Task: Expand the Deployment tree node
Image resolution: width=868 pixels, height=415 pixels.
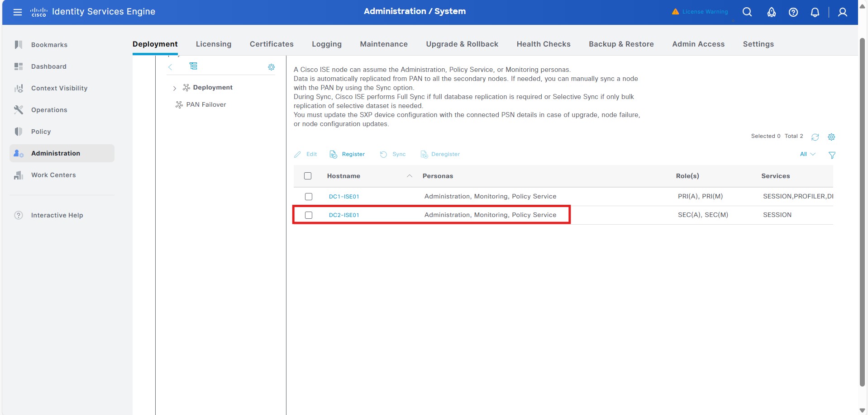Action: pos(175,88)
